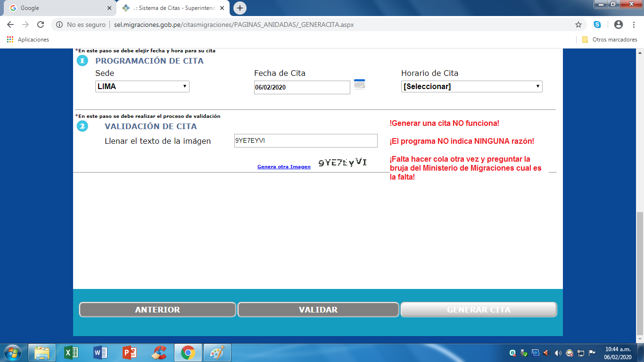The image size is (644, 362).
Task: Open the calendar date picker icon
Action: pos(359,84)
